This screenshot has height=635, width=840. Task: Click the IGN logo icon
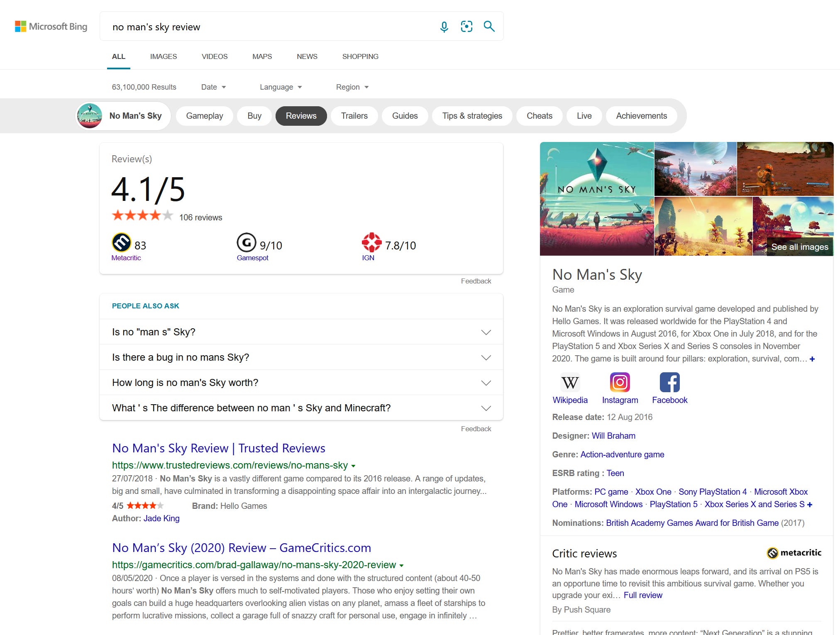[x=371, y=243]
